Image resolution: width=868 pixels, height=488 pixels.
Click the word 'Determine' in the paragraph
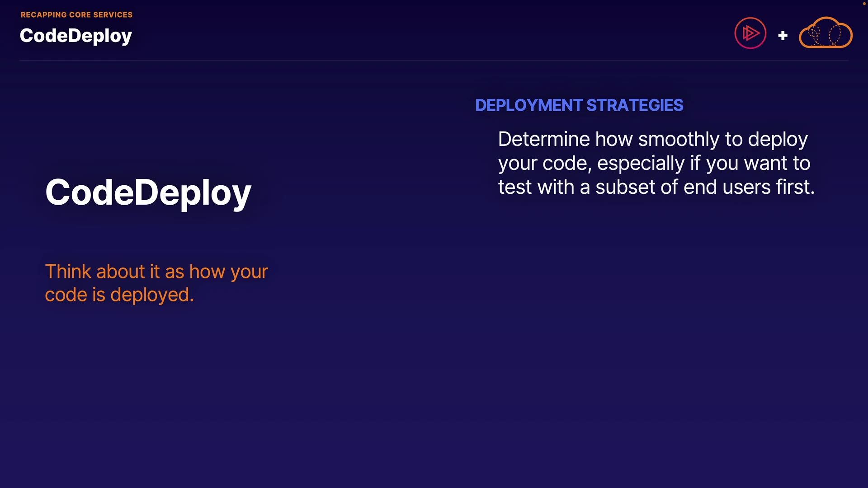click(x=544, y=139)
